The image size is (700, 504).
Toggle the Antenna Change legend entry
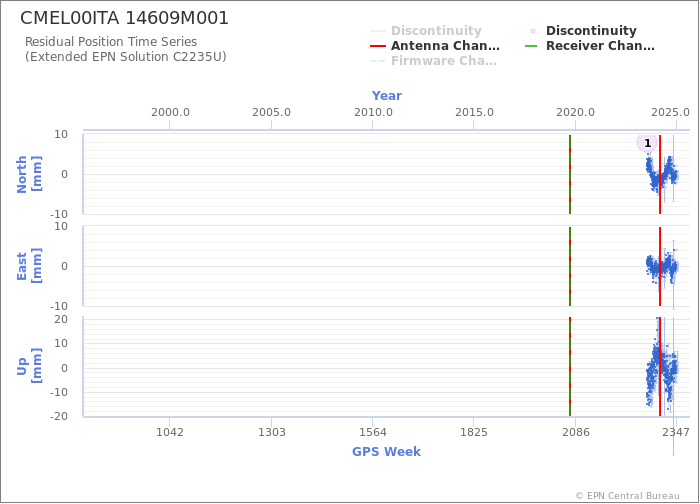coord(435,46)
